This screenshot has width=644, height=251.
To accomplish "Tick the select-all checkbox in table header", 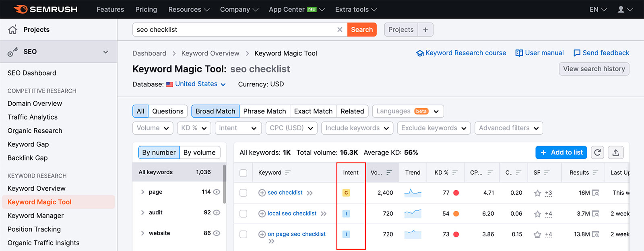I will [x=243, y=173].
